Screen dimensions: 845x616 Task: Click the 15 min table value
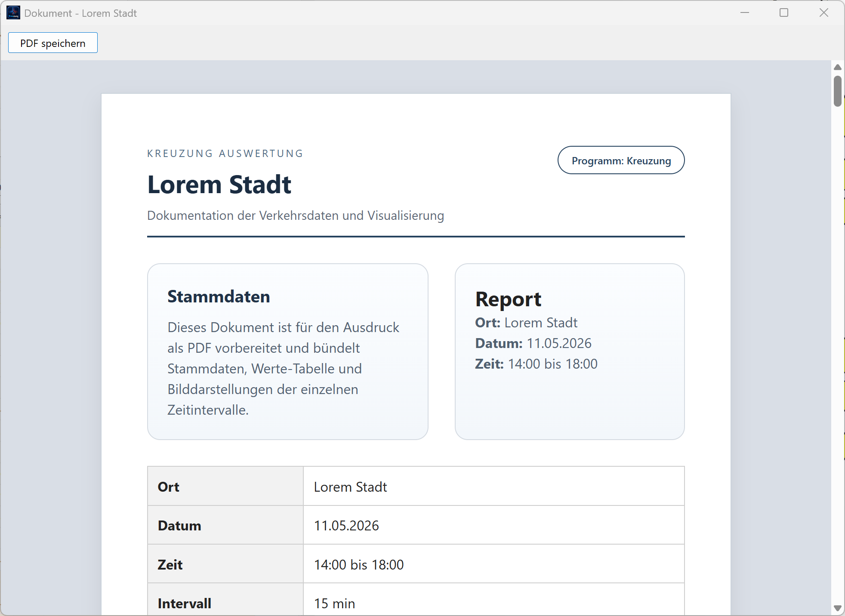(334, 604)
